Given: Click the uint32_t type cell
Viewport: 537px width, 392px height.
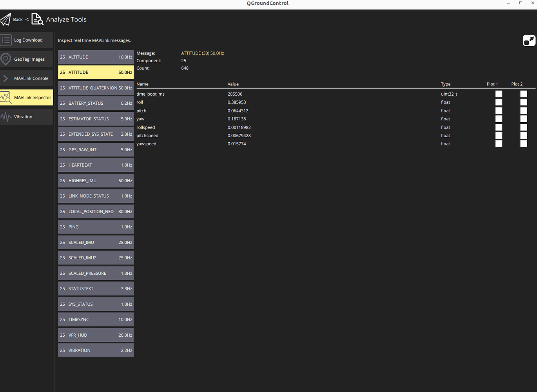Looking at the screenshot, I should click(x=449, y=94).
